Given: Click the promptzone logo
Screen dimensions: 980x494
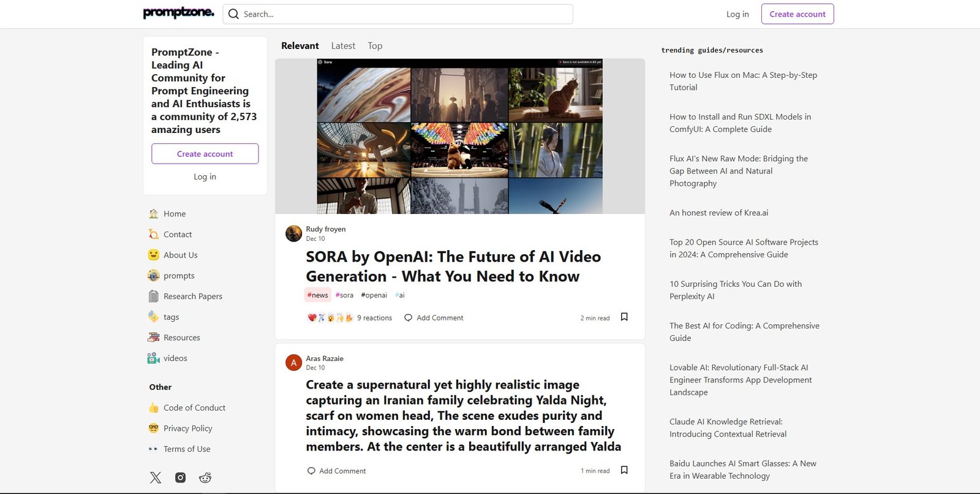Looking at the screenshot, I should pos(178,13).
